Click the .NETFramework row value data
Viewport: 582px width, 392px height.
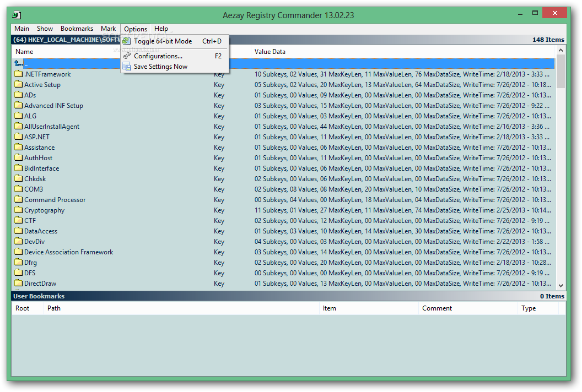pos(402,74)
